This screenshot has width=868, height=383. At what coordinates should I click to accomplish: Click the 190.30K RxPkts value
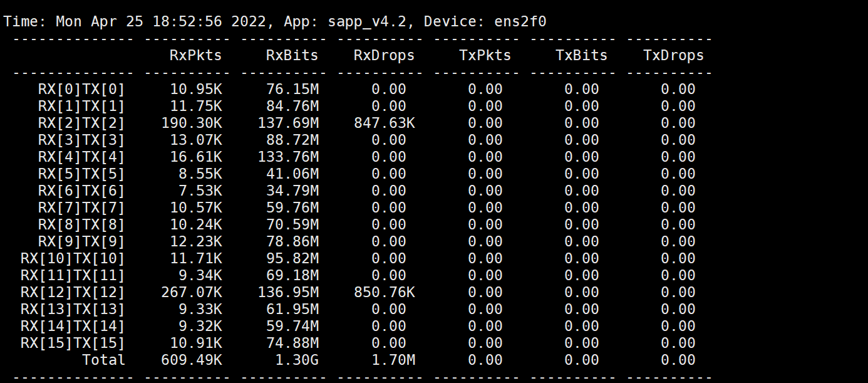191,123
